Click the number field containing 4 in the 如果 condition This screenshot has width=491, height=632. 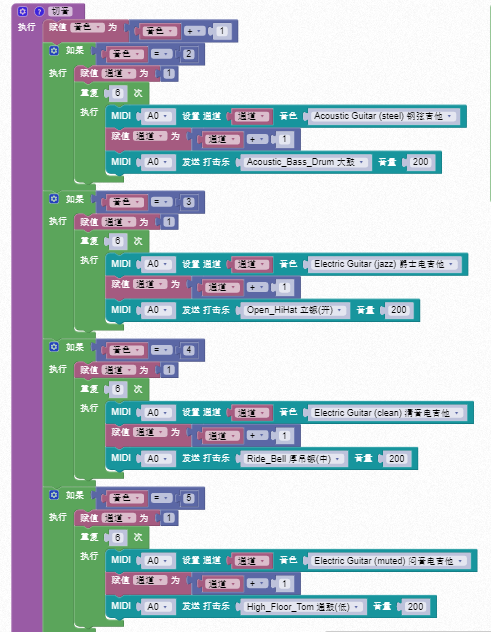189,350
